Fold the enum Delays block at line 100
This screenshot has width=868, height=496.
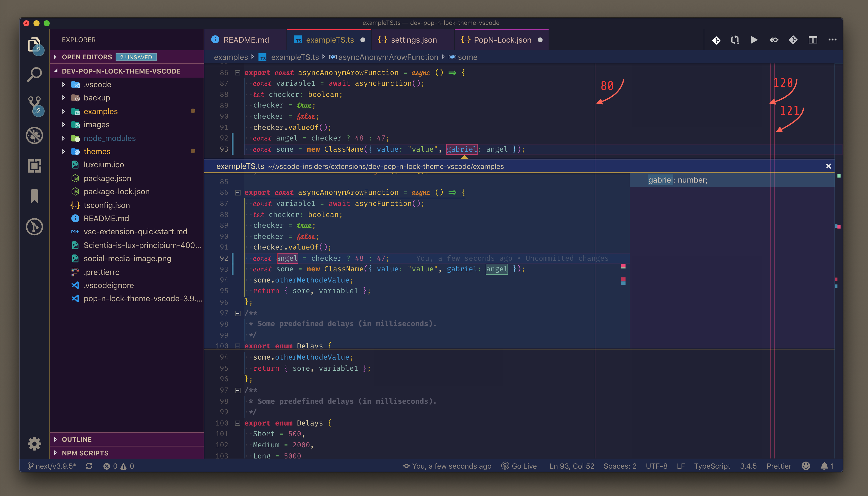pyautogui.click(x=238, y=423)
